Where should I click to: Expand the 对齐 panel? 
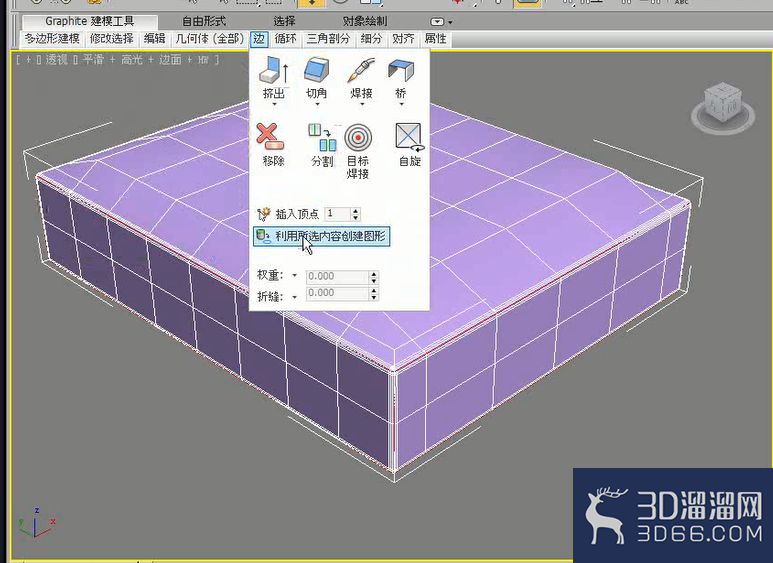(x=403, y=38)
